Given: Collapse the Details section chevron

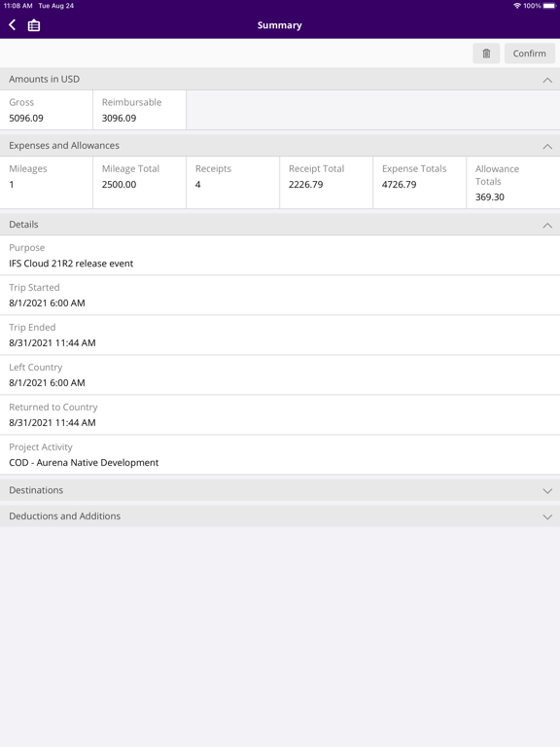Looking at the screenshot, I should click(547, 226).
